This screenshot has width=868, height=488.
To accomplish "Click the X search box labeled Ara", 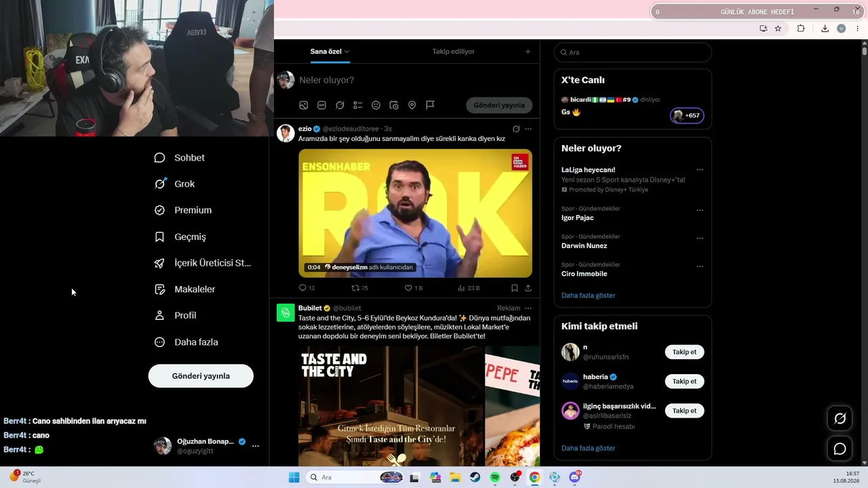I will pyautogui.click(x=633, y=52).
